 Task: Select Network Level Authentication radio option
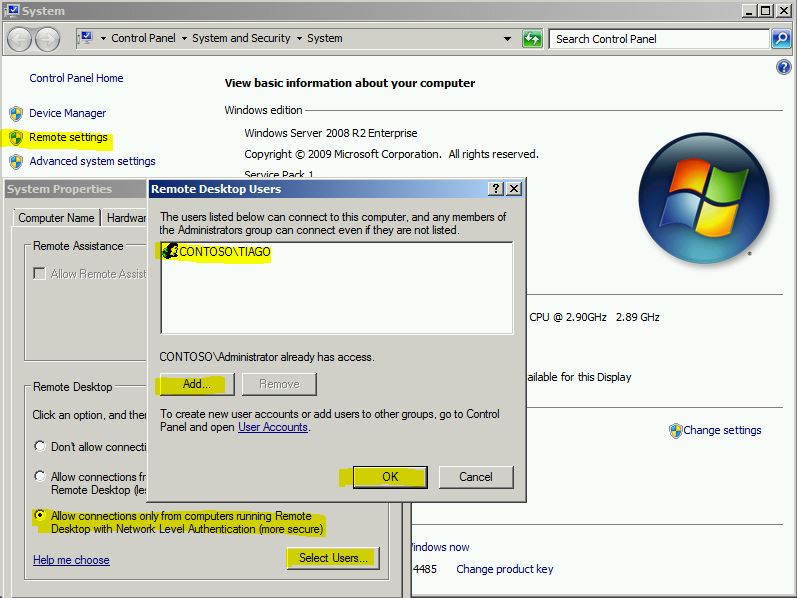(x=41, y=516)
